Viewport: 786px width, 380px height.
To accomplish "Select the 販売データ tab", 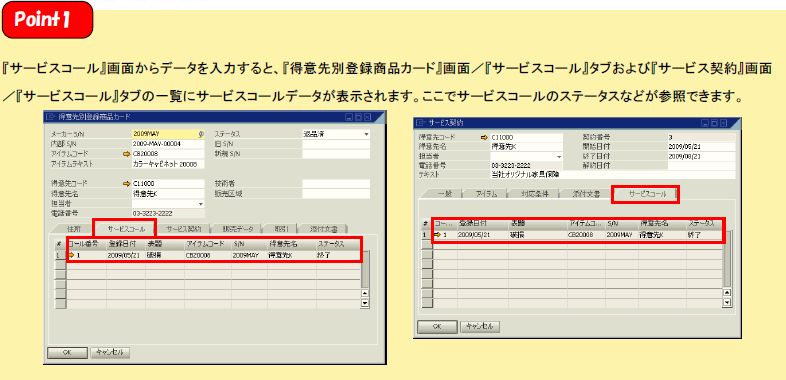I will pyautogui.click(x=237, y=229).
